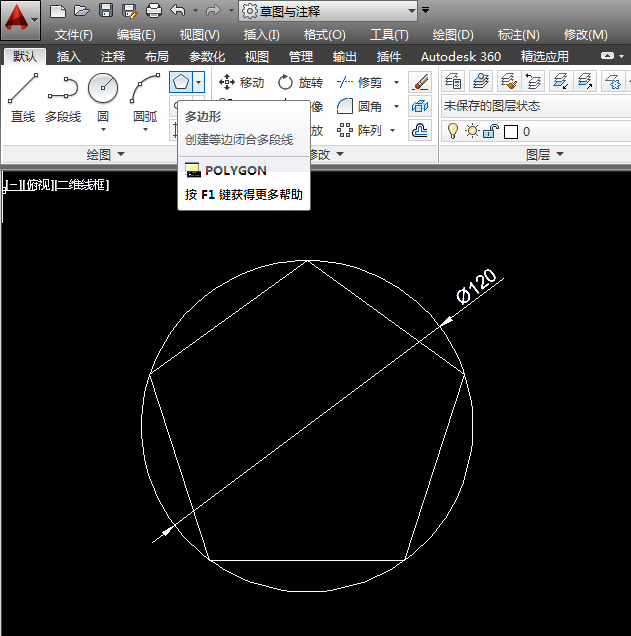Create a new drawing from quick access toolbar
This screenshot has height=636, width=631.
click(x=58, y=11)
